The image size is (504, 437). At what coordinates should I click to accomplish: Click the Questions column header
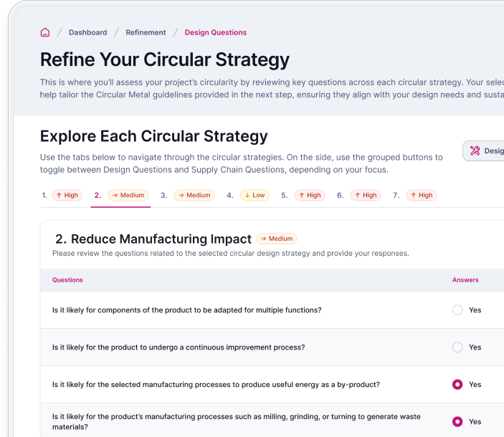pyautogui.click(x=67, y=280)
